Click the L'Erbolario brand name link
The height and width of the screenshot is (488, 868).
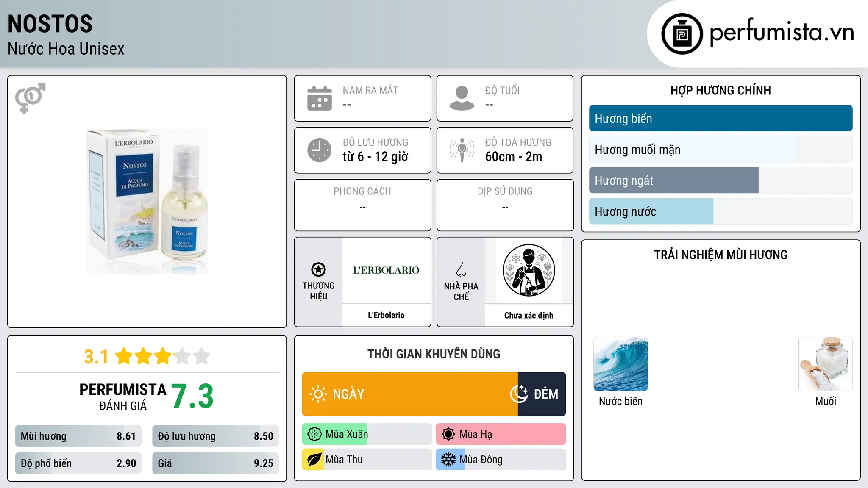(386, 315)
